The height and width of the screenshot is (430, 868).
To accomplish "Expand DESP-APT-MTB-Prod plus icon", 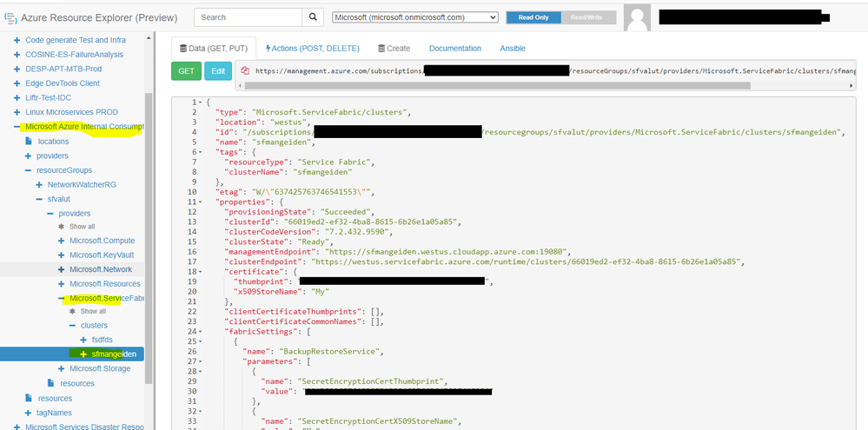I will (x=17, y=69).
